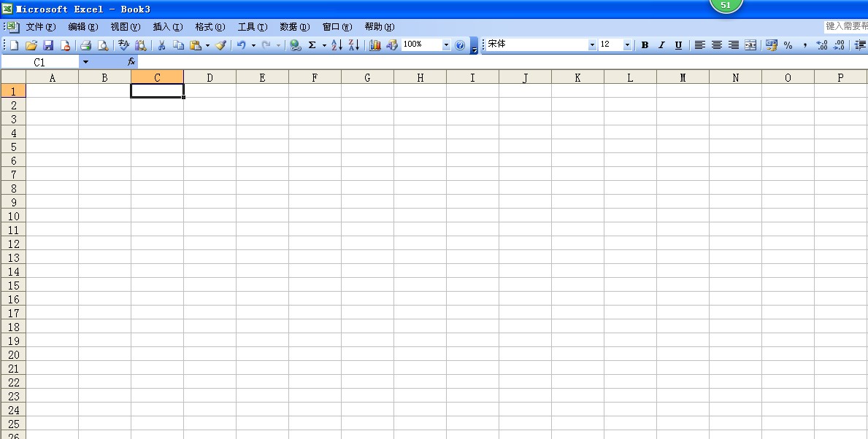This screenshot has height=439, width=868.
Task: Click the Name Box showing C1
Action: [x=40, y=62]
